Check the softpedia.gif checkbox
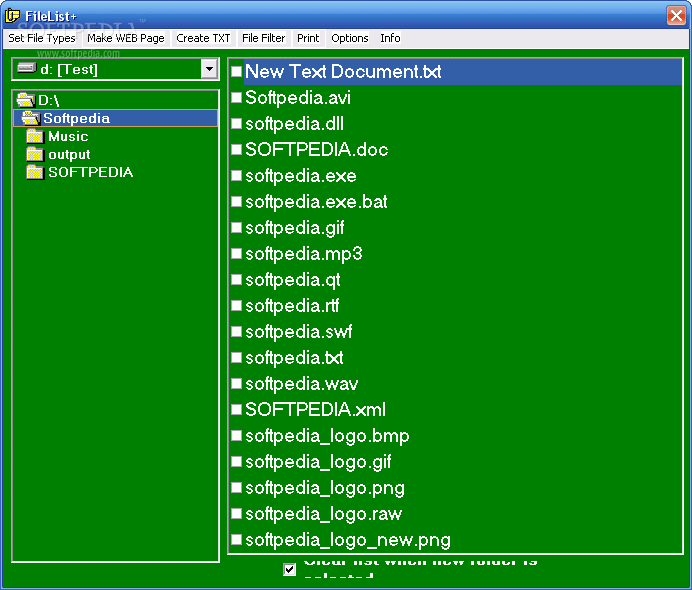Viewport: 692px width, 590px height. click(x=237, y=228)
